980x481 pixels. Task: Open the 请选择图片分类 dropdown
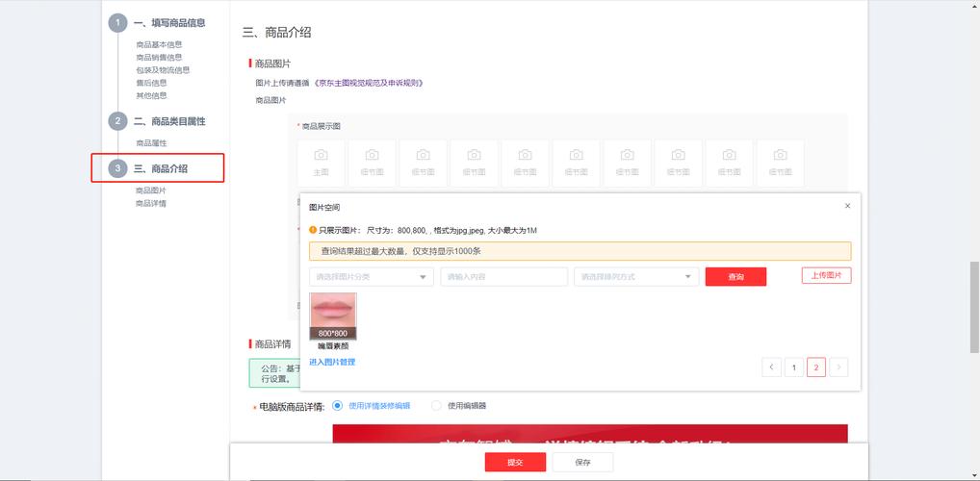[x=372, y=277]
